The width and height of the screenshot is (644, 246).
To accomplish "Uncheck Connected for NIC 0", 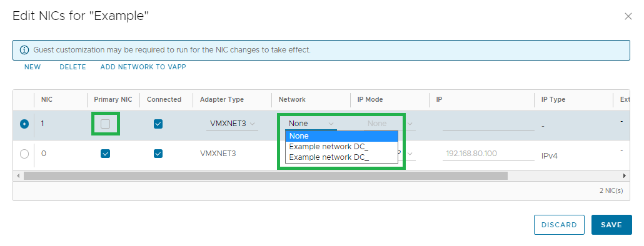I will (x=158, y=154).
